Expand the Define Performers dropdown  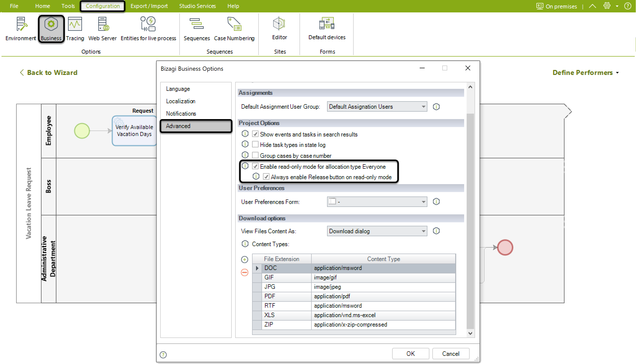coord(585,72)
